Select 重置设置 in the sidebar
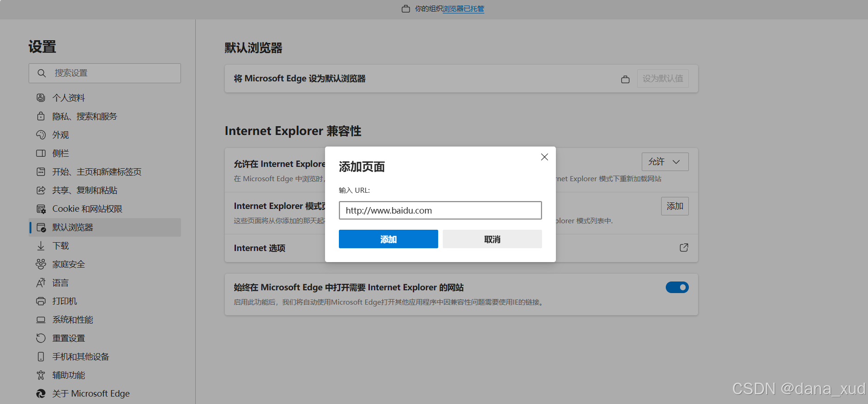The width and height of the screenshot is (868, 404). (105, 338)
